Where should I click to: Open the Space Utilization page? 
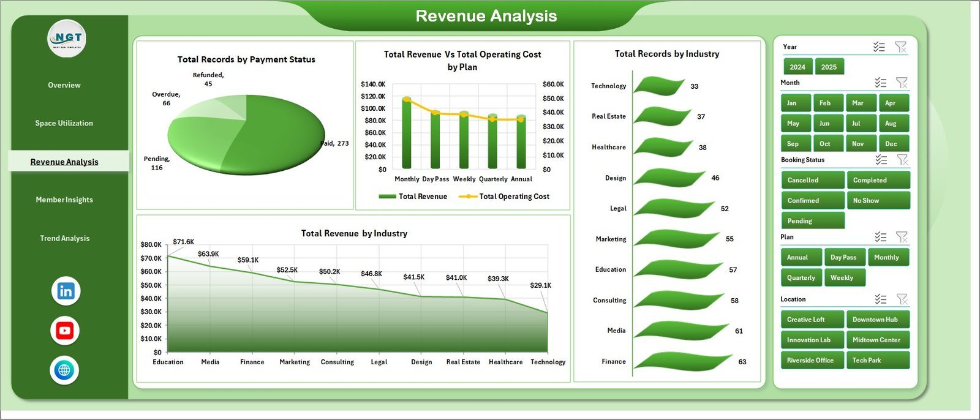coord(64,123)
